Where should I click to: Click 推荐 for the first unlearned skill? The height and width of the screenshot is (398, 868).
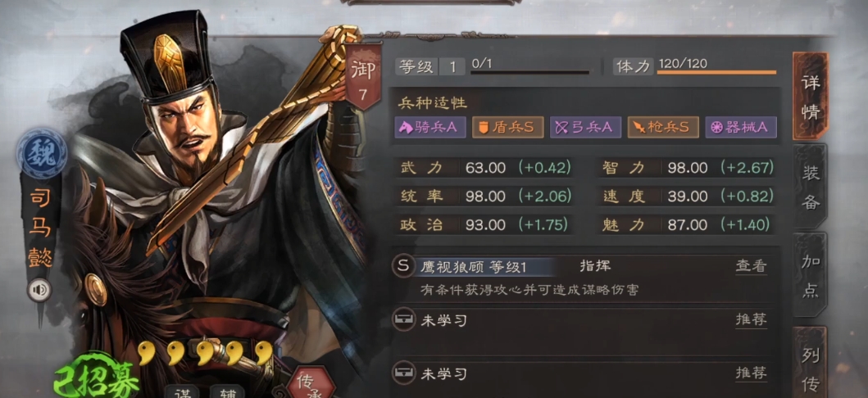(x=751, y=319)
